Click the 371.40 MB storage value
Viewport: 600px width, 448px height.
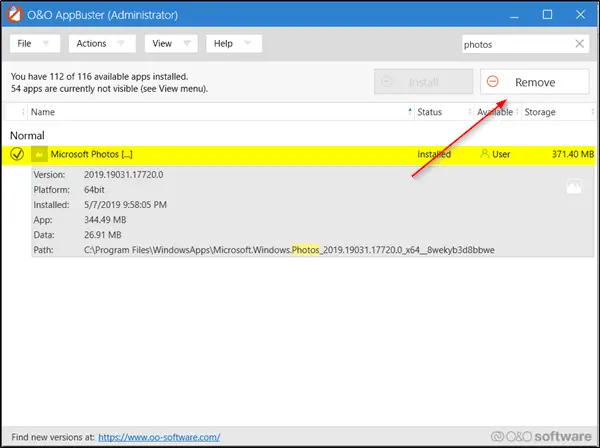tap(573, 154)
